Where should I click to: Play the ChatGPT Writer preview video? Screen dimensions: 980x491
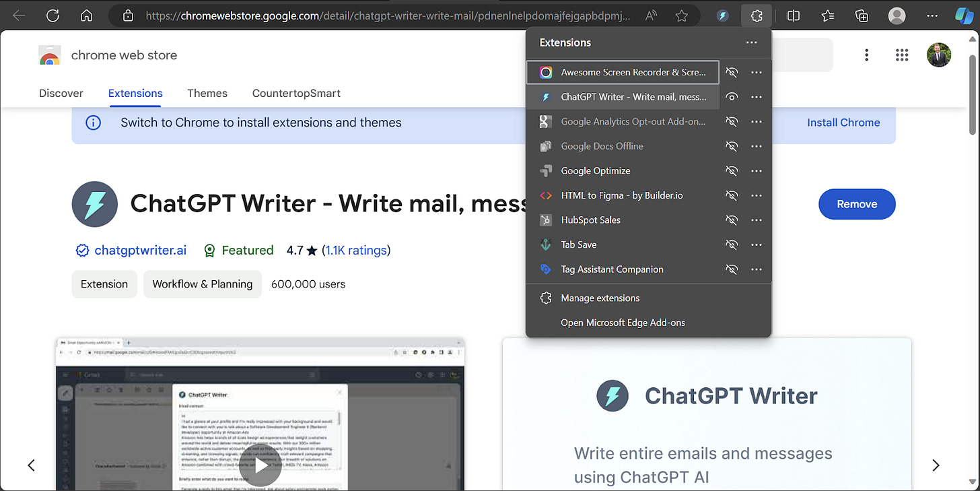(x=260, y=465)
